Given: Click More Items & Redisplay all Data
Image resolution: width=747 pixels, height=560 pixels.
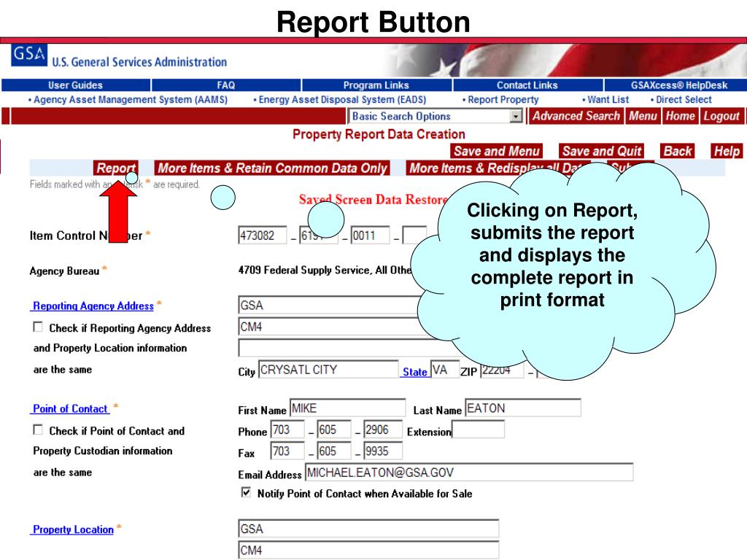Looking at the screenshot, I should [498, 168].
